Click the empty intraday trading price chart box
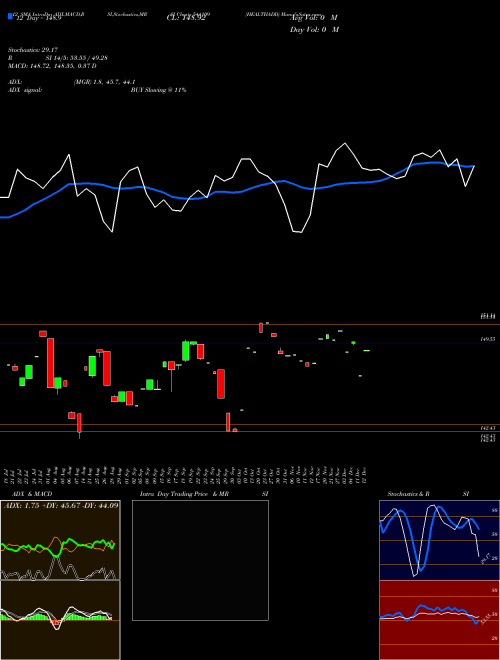The width and height of the screenshot is (500, 660). pos(200,560)
